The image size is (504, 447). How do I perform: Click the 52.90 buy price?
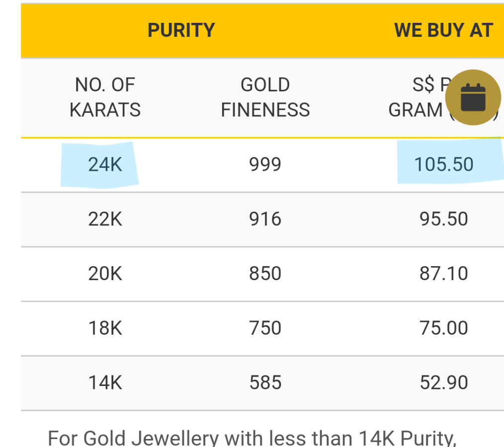pyautogui.click(x=444, y=383)
